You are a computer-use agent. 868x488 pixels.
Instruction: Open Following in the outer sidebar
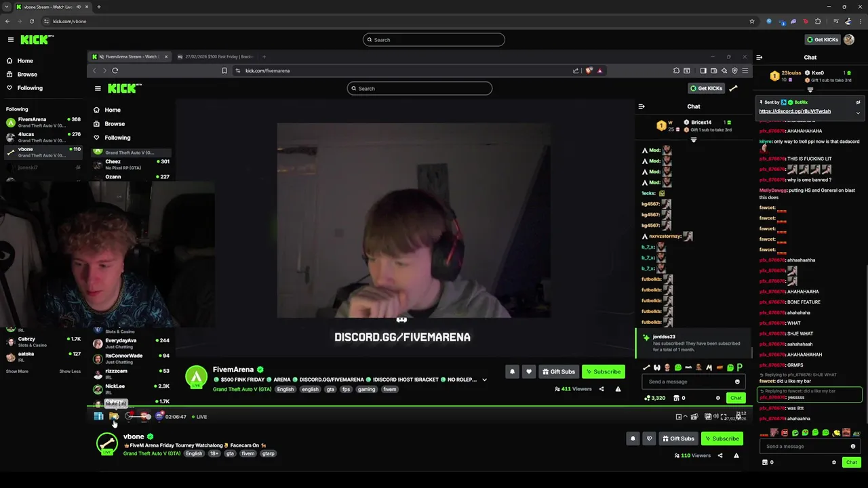[x=30, y=88]
